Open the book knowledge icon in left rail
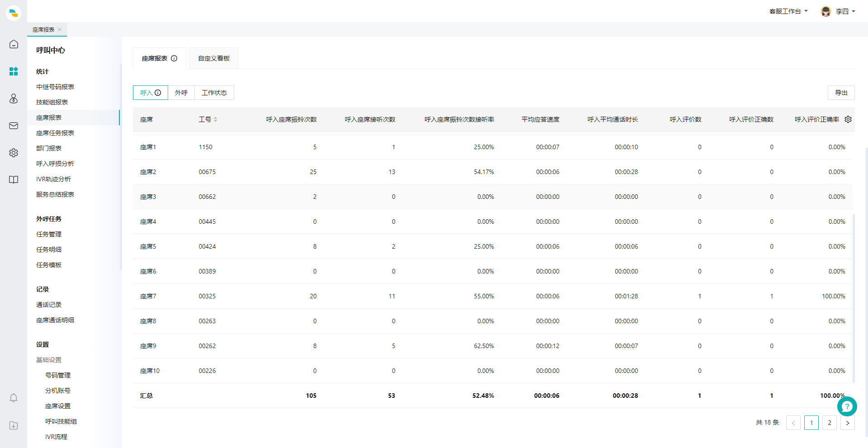Image resolution: width=868 pixels, height=448 pixels. (14, 180)
